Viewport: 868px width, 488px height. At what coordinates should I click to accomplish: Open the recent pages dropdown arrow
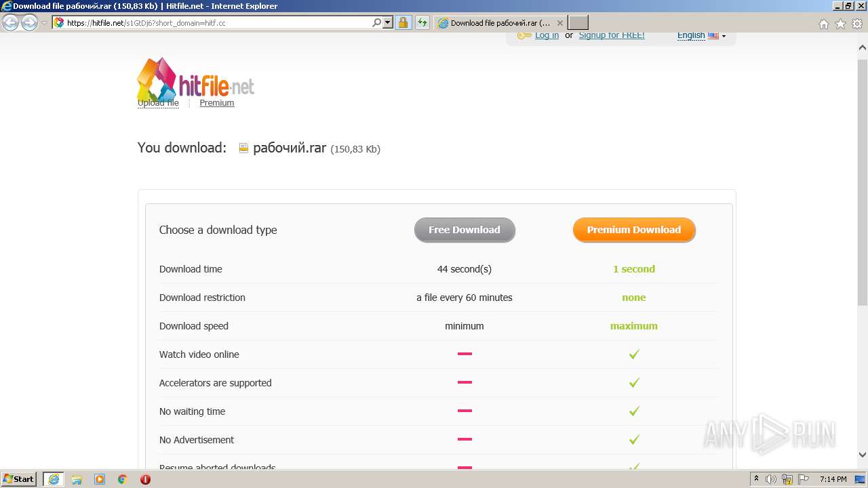click(44, 23)
